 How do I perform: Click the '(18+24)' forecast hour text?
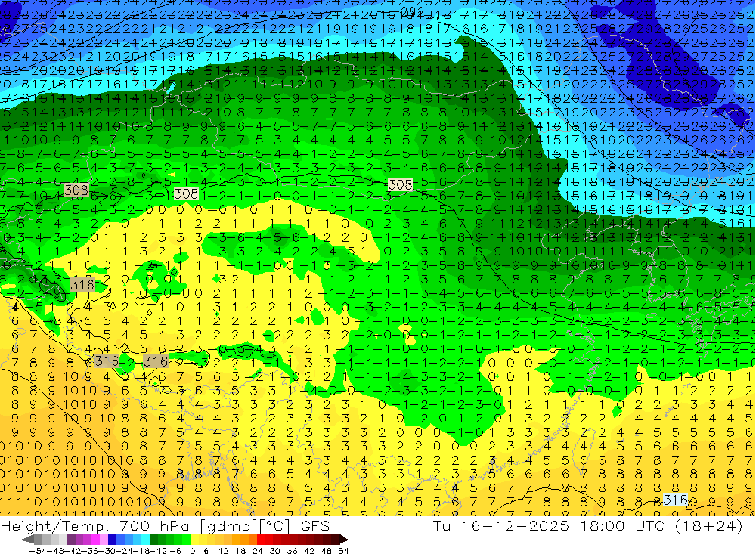click(708, 525)
